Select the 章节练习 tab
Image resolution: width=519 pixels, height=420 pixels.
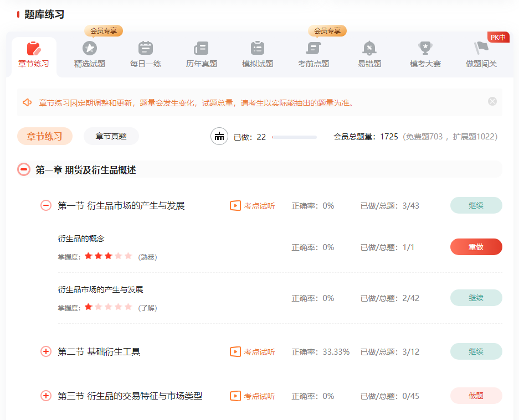coord(44,136)
